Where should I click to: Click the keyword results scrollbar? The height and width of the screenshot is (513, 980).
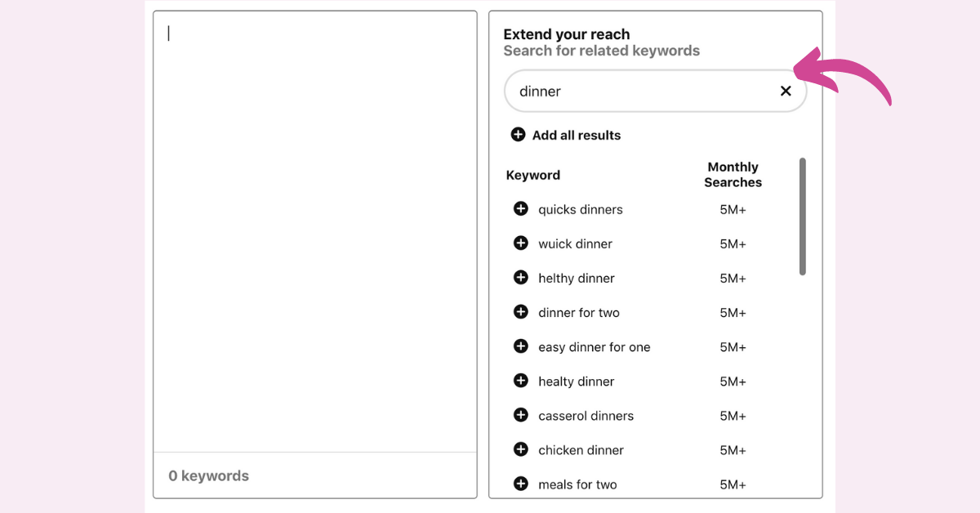point(802,216)
